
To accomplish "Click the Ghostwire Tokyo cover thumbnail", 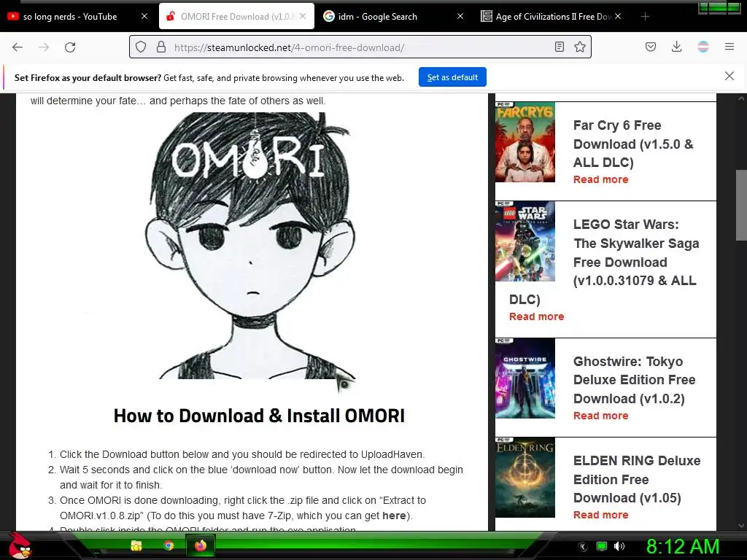I will [x=525, y=378].
